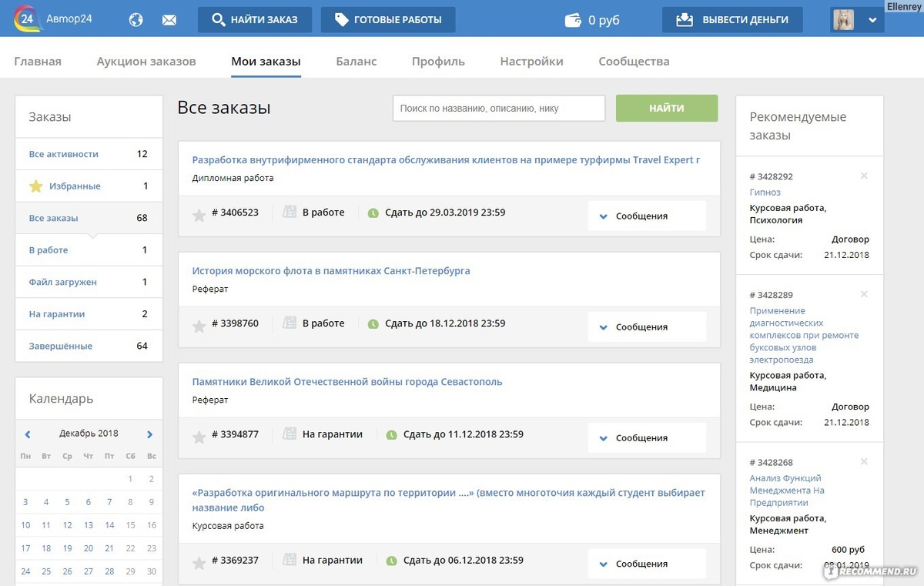
Task: Dismiss recommended order 3428268
Action: [864, 461]
